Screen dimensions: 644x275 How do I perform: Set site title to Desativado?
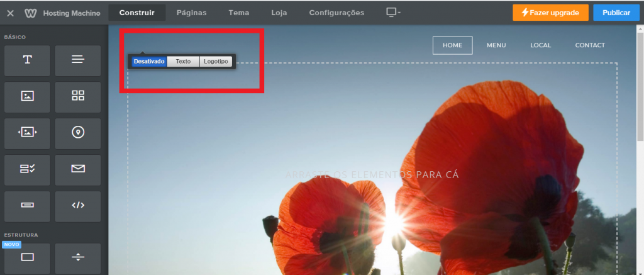[150, 62]
